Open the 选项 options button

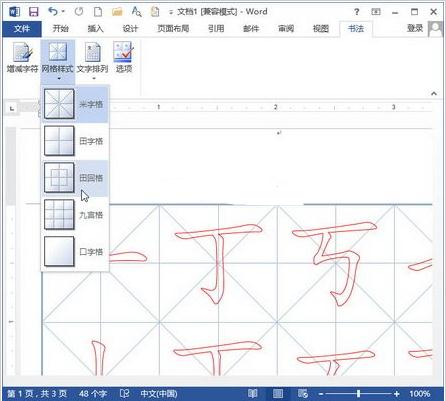tap(124, 57)
